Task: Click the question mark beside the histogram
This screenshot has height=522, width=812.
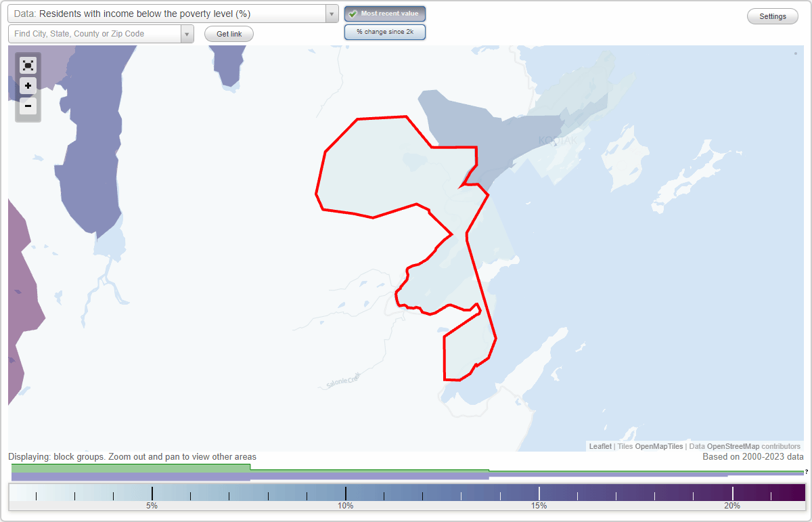Action: [x=807, y=472]
